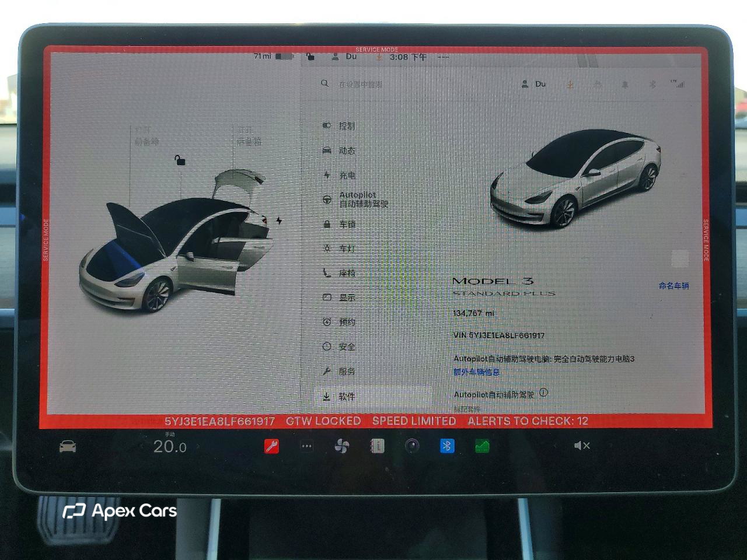
Task: Open climate fan controls
Action: (x=342, y=446)
